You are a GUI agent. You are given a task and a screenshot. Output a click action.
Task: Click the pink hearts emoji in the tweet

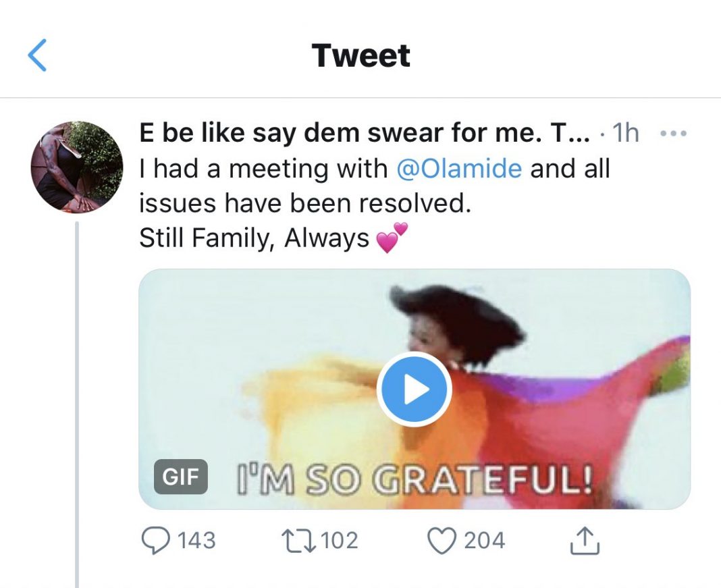tap(392, 238)
